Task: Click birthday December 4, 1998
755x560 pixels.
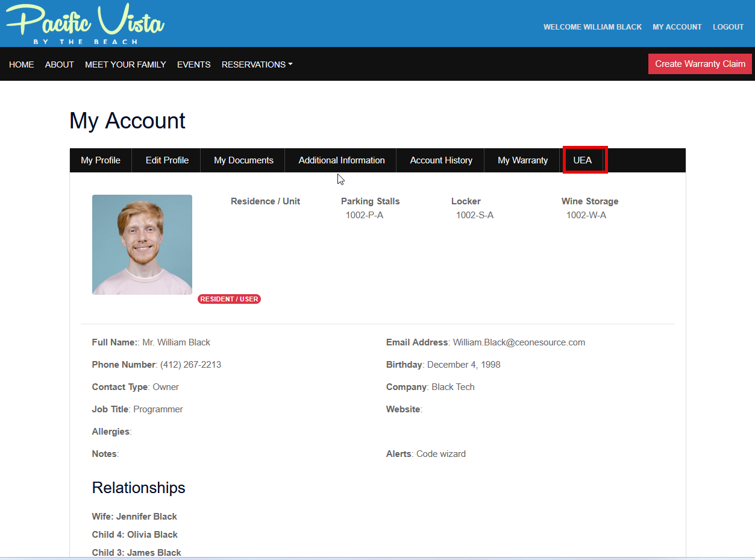Action: pos(463,365)
